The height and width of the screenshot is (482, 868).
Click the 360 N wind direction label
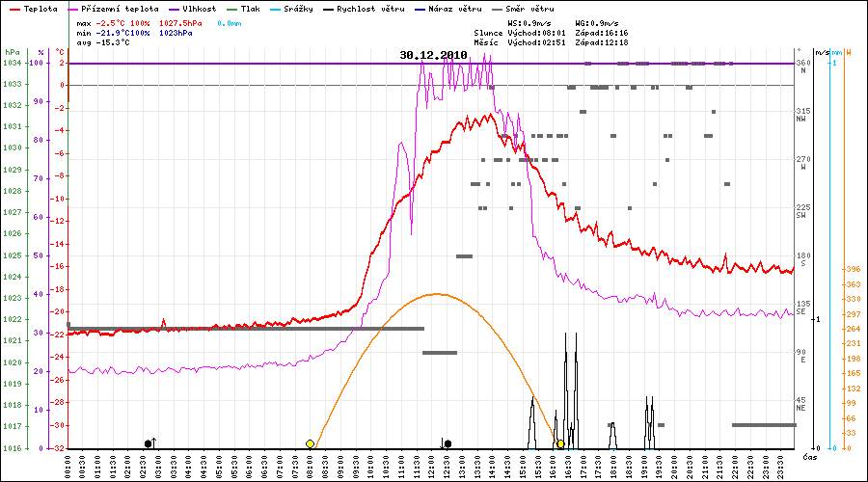[803, 67]
